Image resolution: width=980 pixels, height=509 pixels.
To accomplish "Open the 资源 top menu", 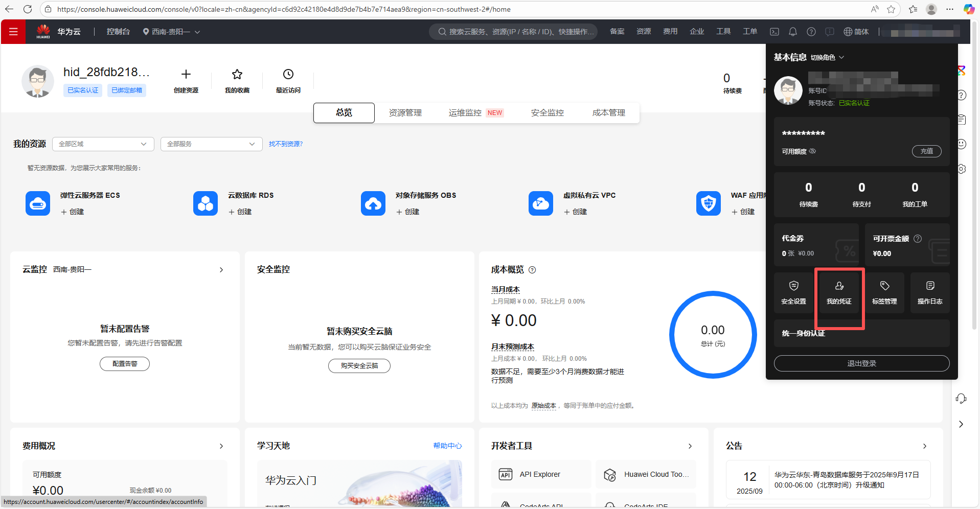I will click(x=644, y=32).
